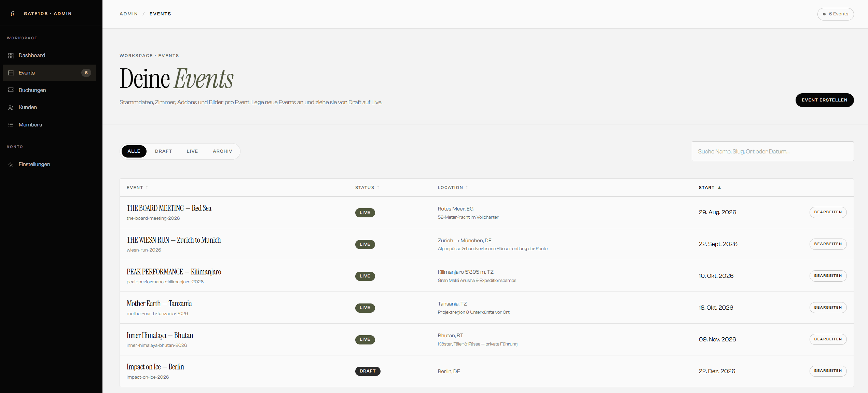Edit Impact on Ice event with Bearbeiten
The image size is (868, 393).
pos(828,371)
